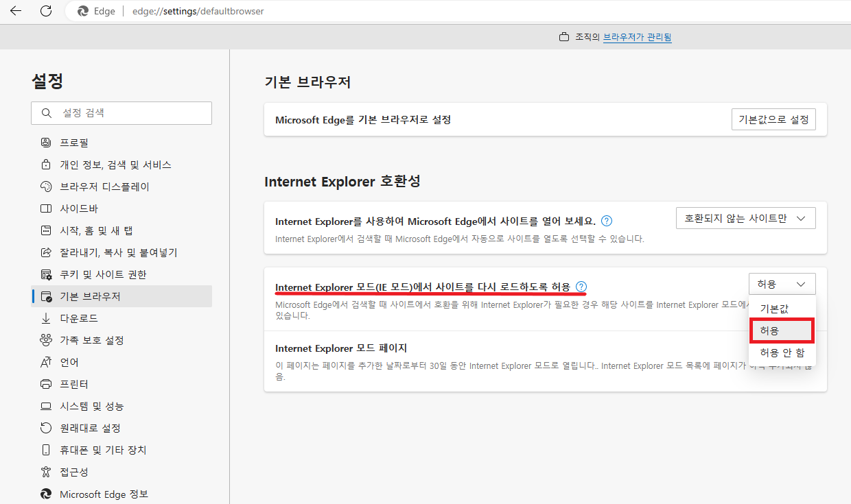Click the 설정 검색 search field
851x504 pixels.
coord(121,113)
